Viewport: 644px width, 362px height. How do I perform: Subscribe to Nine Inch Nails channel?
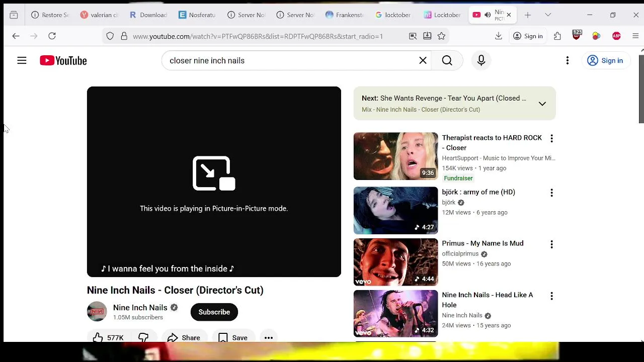pyautogui.click(x=214, y=312)
